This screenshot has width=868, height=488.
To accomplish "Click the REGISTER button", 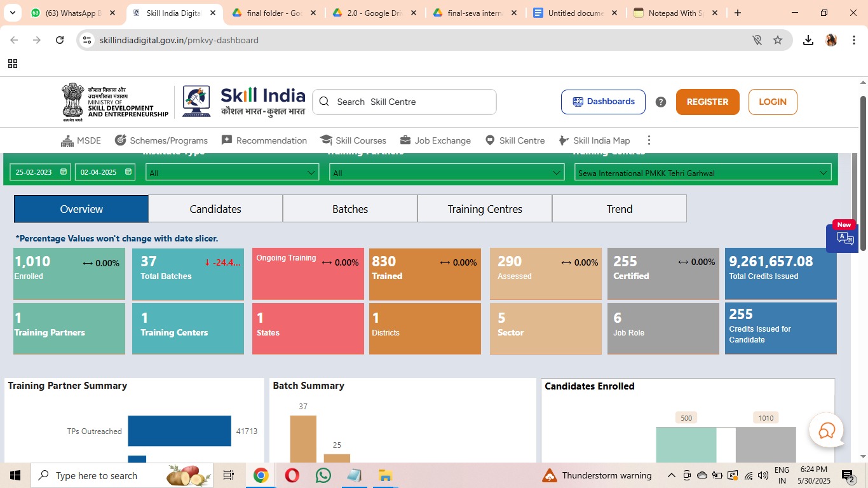I will click(x=707, y=102).
